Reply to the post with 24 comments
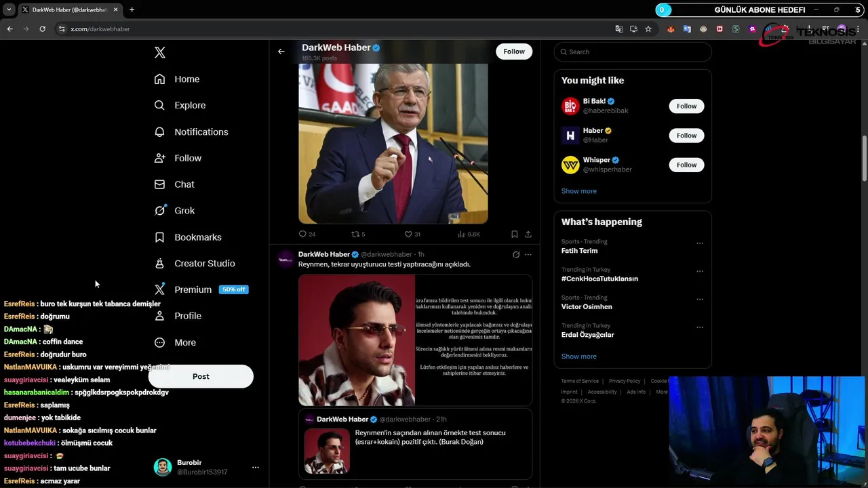This screenshot has height=488, width=868. coord(307,234)
